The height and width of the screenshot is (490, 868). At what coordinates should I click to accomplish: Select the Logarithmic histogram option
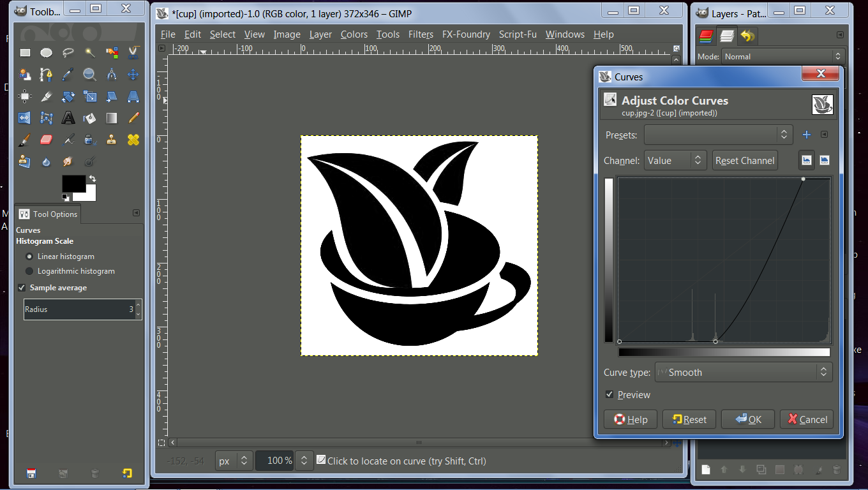(x=70, y=271)
